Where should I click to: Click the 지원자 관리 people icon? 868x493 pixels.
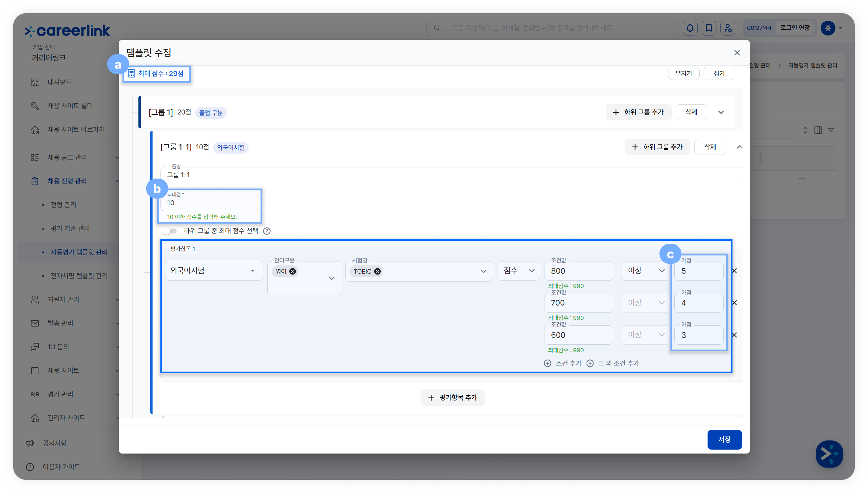click(35, 300)
